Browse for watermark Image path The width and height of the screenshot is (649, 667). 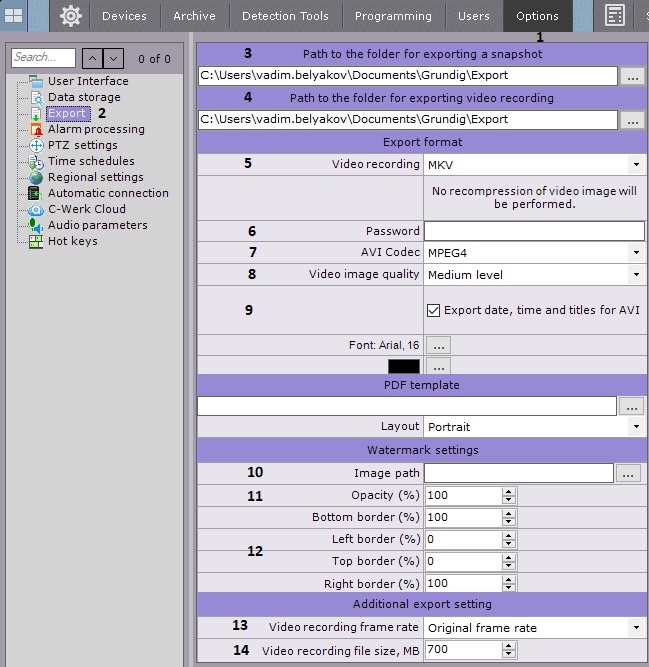(627, 474)
